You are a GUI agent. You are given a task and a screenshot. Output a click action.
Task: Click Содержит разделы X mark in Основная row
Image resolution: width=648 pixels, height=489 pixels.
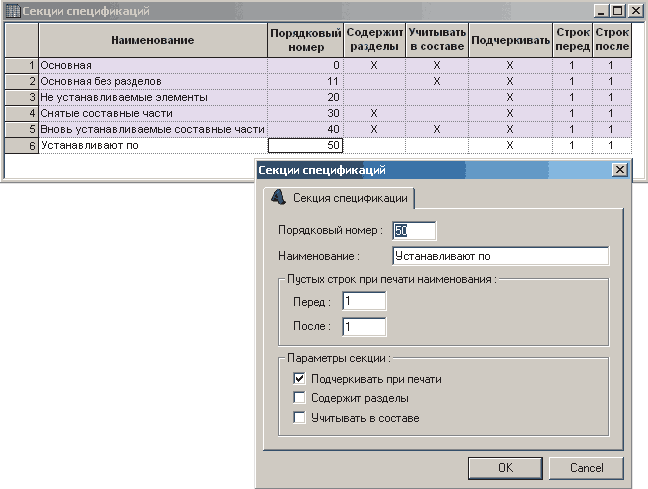(x=374, y=65)
